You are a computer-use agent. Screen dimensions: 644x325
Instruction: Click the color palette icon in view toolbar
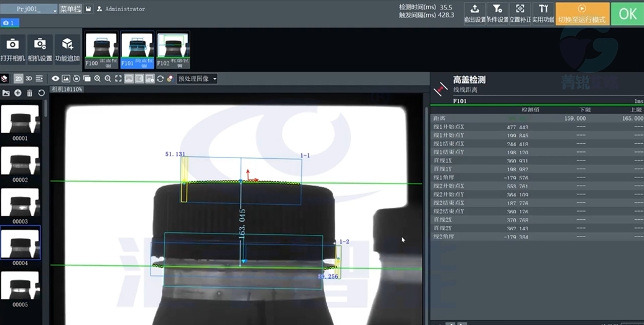(170, 79)
